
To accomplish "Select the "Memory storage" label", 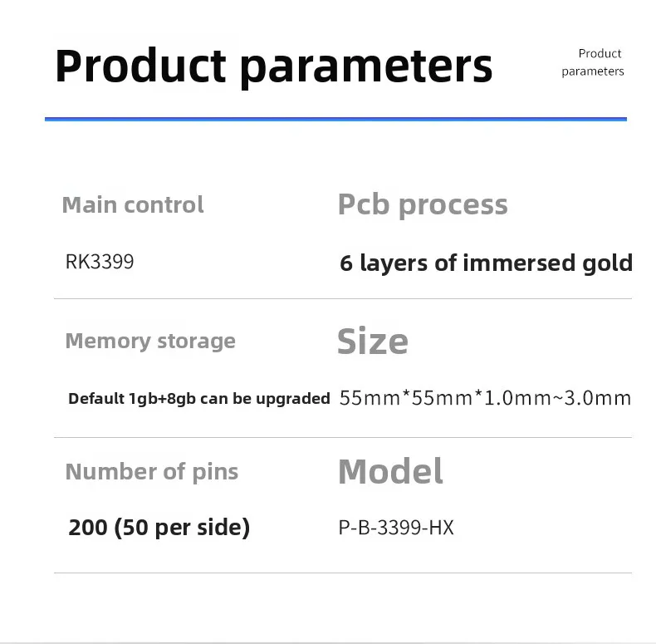I will [150, 341].
